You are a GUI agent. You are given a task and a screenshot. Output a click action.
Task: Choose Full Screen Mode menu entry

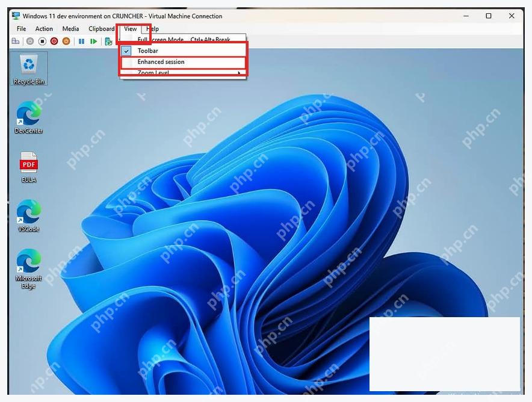coord(183,39)
